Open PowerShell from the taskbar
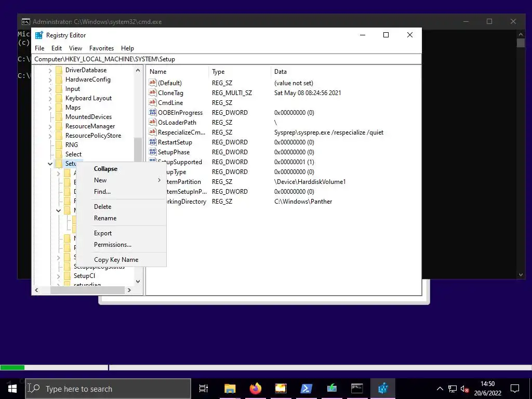Image resolution: width=532 pixels, height=399 pixels. tap(306, 388)
